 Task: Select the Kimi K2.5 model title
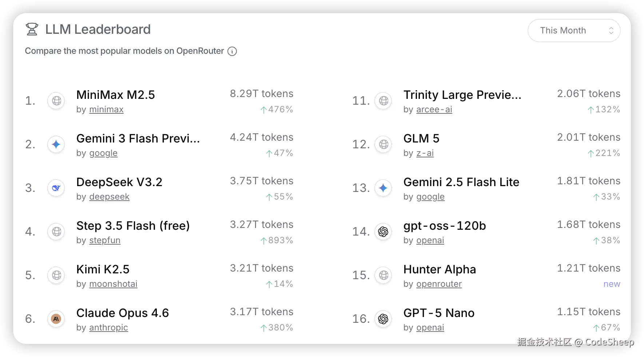(x=103, y=269)
